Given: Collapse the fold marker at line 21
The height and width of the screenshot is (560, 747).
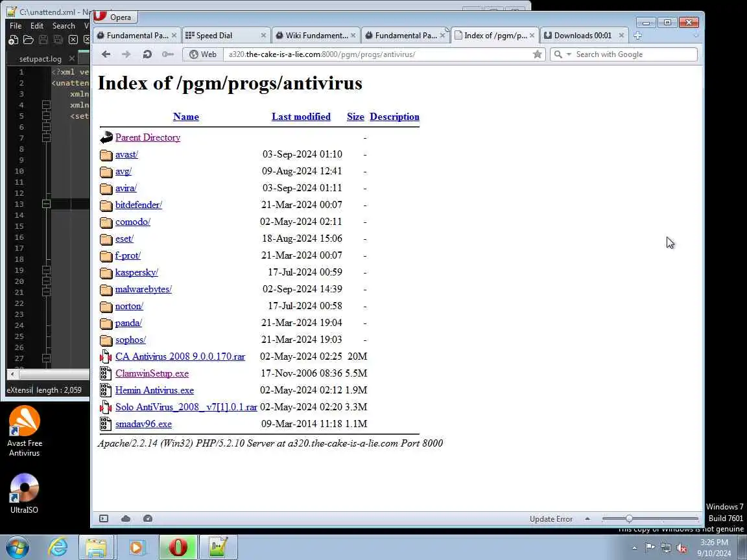Looking at the screenshot, I should pyautogui.click(x=46, y=292).
